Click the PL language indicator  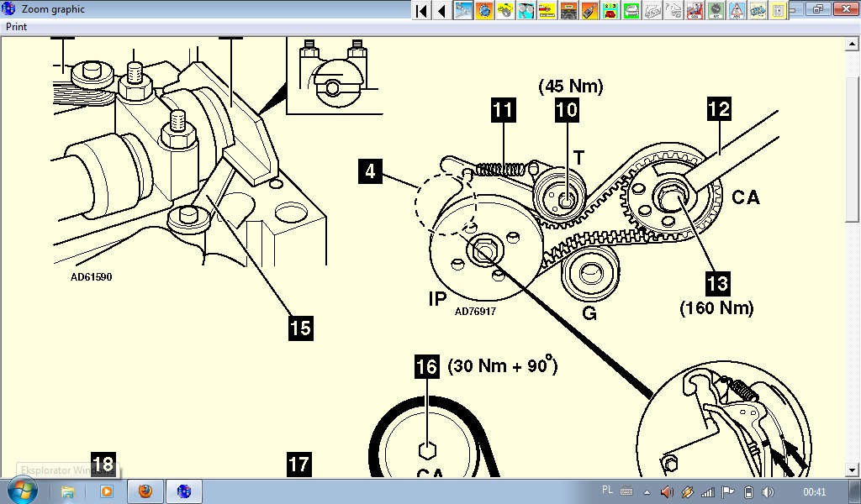point(607,491)
